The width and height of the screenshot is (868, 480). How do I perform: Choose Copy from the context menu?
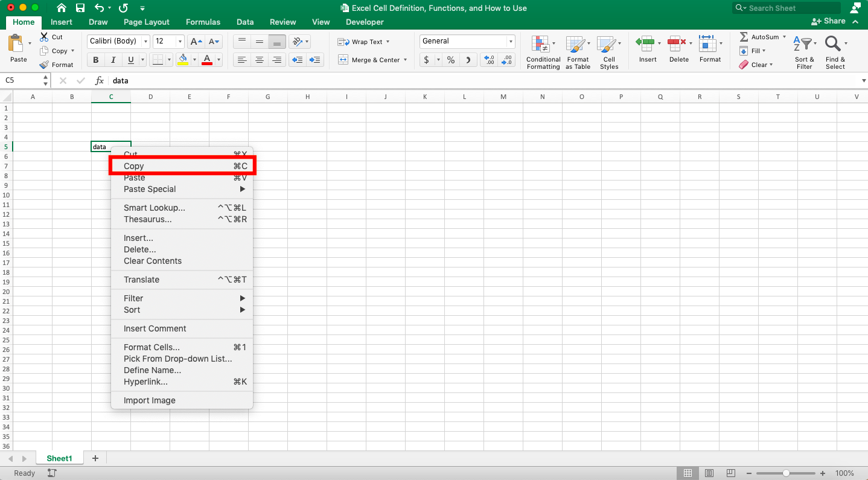[x=182, y=166]
